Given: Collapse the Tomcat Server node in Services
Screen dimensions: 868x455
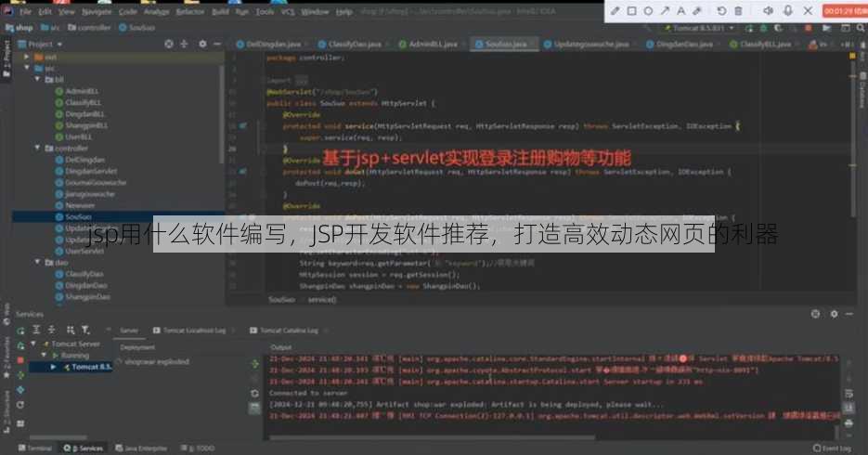Looking at the screenshot, I should click(x=33, y=344).
